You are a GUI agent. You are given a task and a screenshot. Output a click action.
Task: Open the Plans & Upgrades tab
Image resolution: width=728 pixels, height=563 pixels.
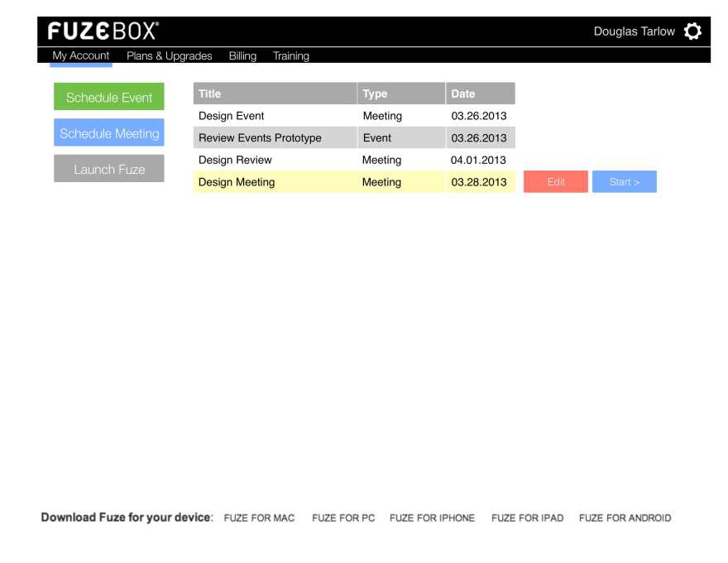[169, 56]
